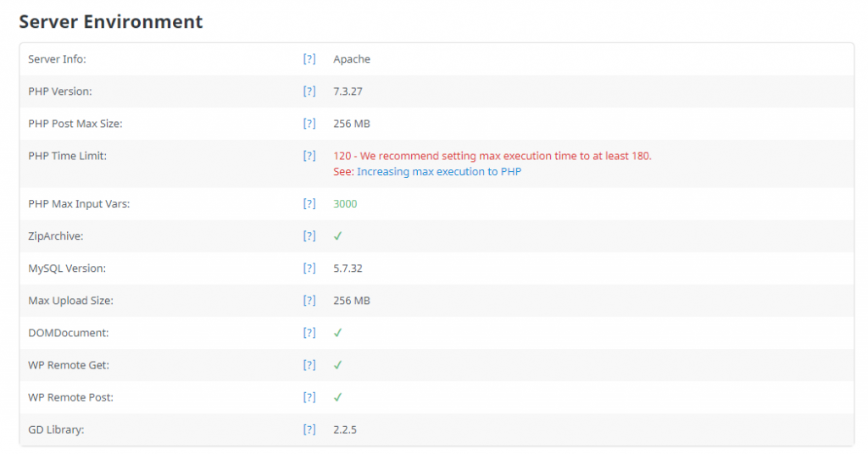Open help tooltip for ZipArchive
868x454 pixels.
click(x=309, y=236)
